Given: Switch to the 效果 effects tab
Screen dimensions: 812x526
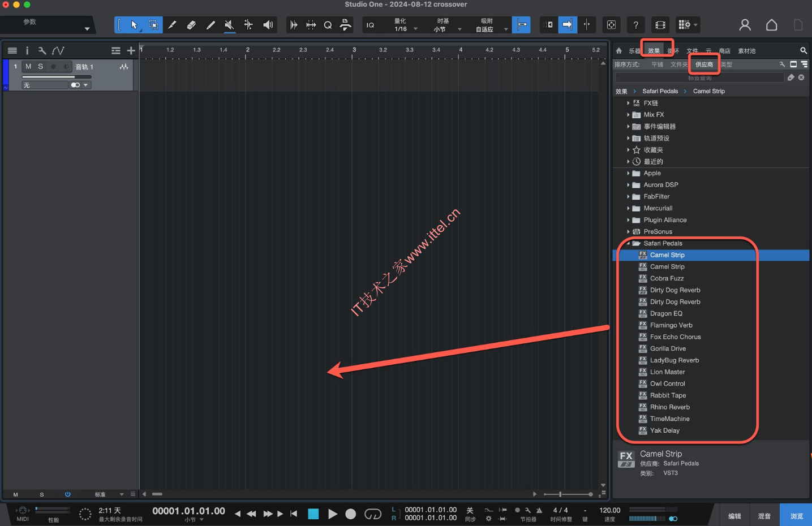Looking at the screenshot, I should point(654,51).
